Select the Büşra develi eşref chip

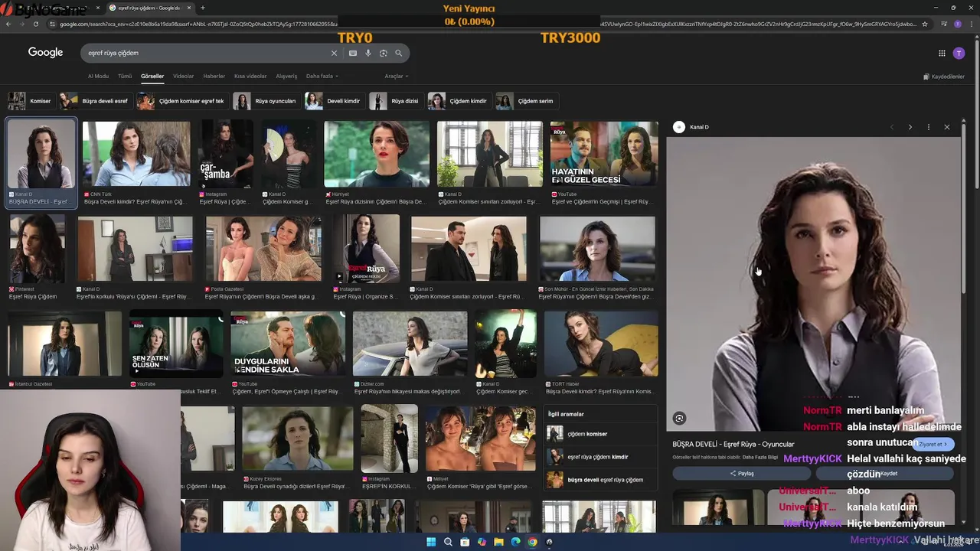(x=95, y=101)
